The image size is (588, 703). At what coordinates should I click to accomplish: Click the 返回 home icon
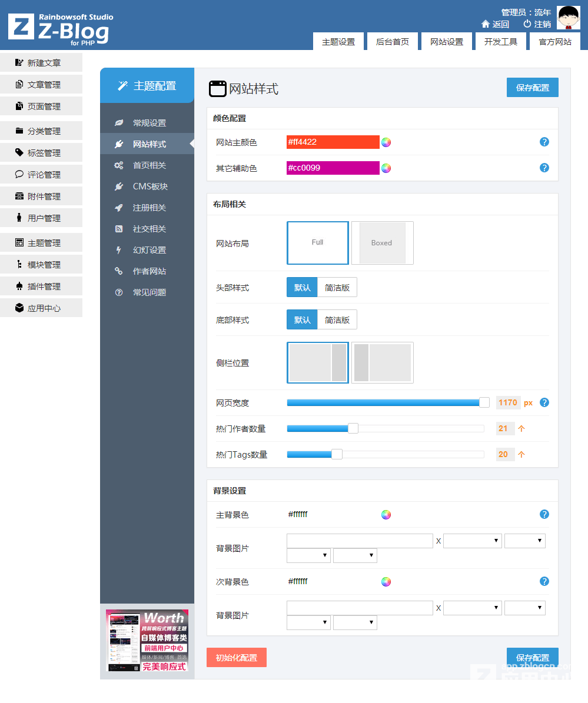pyautogui.click(x=486, y=24)
